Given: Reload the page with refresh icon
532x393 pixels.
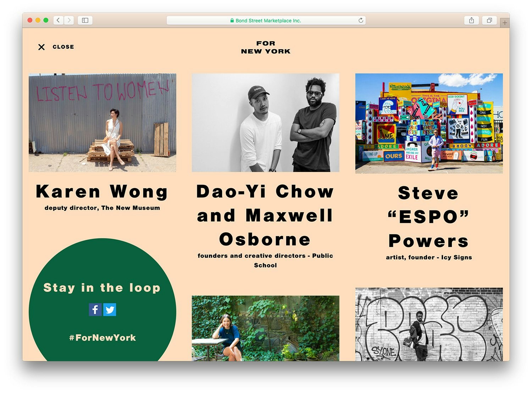Looking at the screenshot, I should tap(361, 20).
